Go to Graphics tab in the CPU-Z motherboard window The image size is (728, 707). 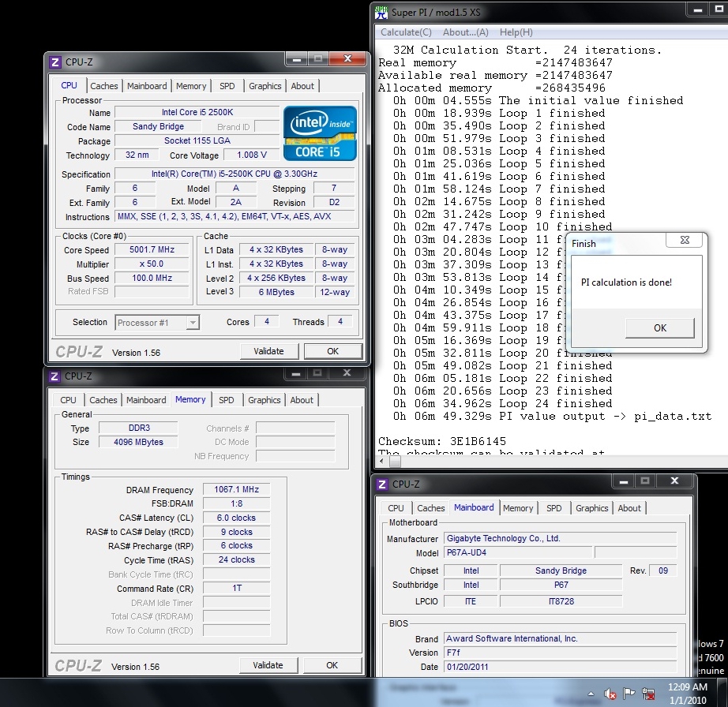pos(592,508)
